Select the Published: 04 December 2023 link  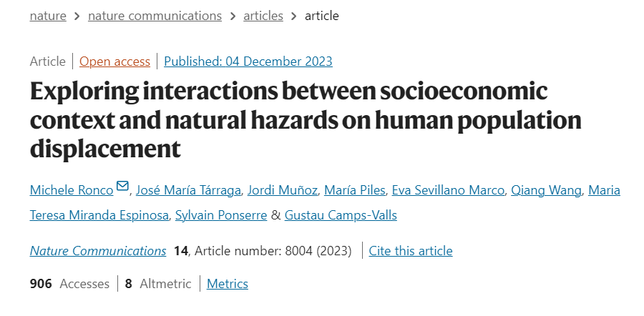248,61
